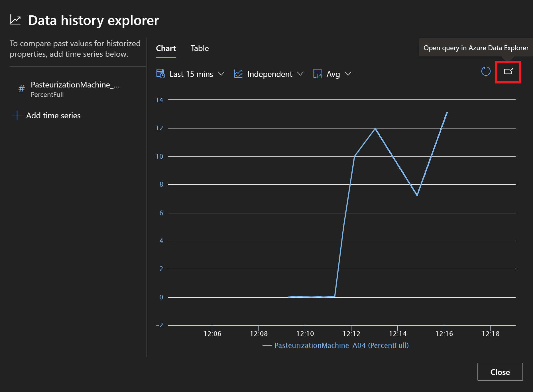This screenshot has height=392, width=533.
Task: Click the refresh chart icon
Action: (486, 72)
